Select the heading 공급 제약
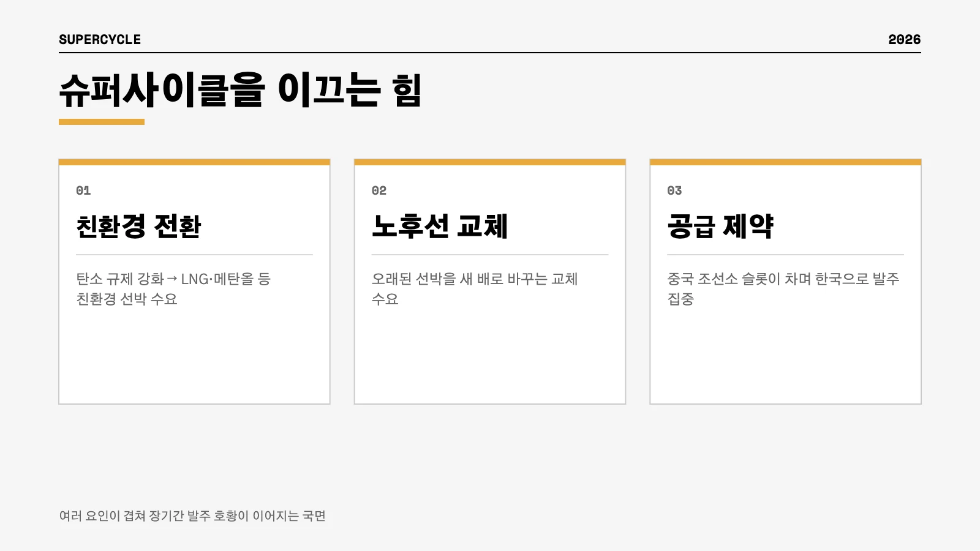980x551 pixels. point(720,226)
